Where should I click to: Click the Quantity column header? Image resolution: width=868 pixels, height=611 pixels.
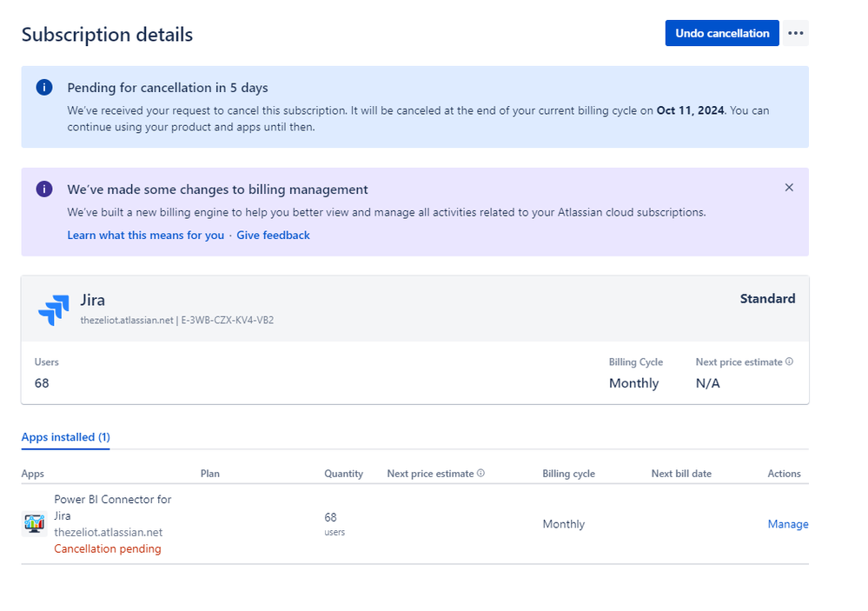coord(344,474)
